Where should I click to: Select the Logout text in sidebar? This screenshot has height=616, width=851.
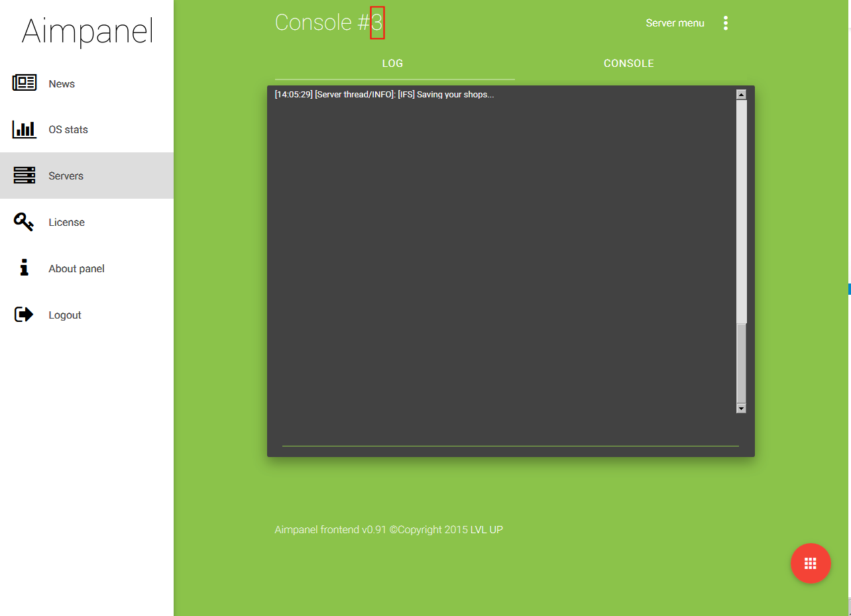point(65,315)
